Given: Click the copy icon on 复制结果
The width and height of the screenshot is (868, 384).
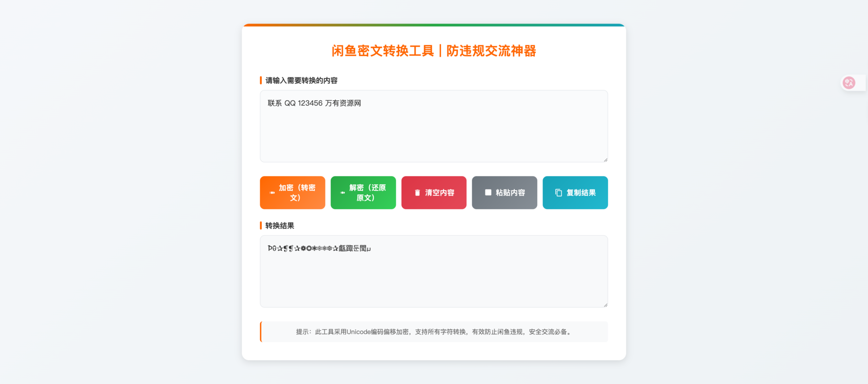Looking at the screenshot, I should click(x=559, y=193).
